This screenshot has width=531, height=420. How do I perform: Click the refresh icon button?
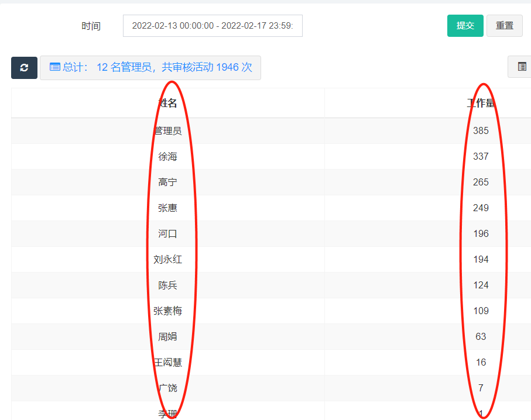click(24, 68)
